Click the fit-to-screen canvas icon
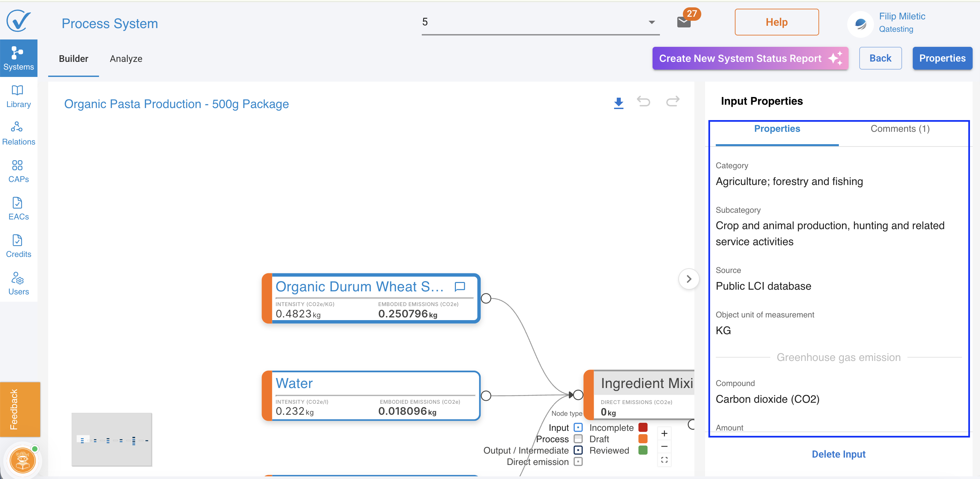This screenshot has height=479, width=980. click(664, 460)
